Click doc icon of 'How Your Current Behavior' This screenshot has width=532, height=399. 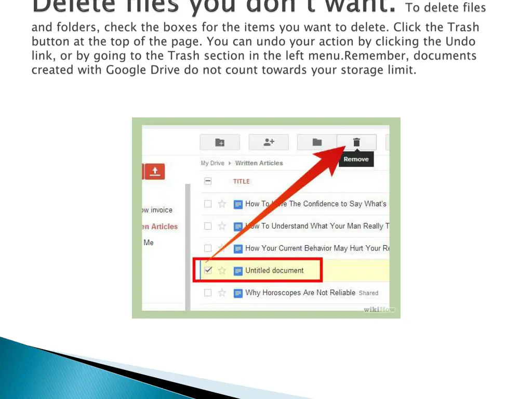click(x=238, y=249)
